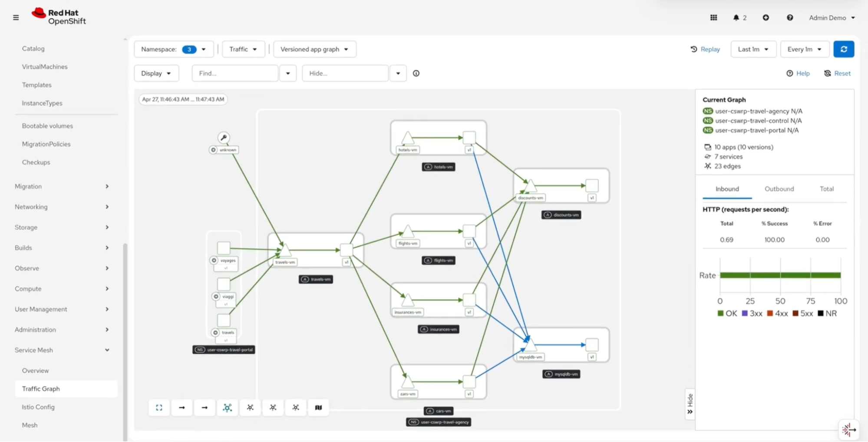Refresh the traffic graph with the blue button

point(844,49)
